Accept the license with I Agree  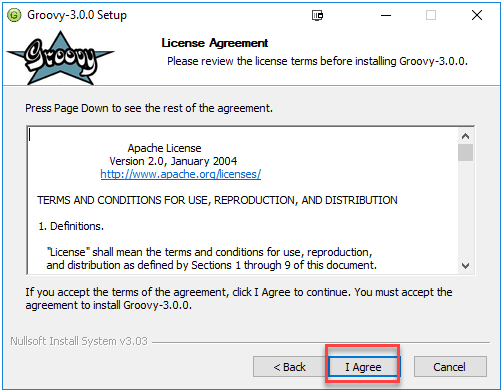363,367
